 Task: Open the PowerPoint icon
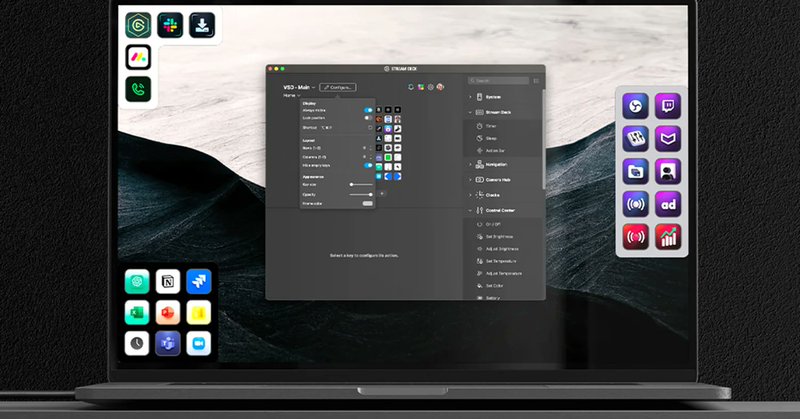click(x=168, y=312)
